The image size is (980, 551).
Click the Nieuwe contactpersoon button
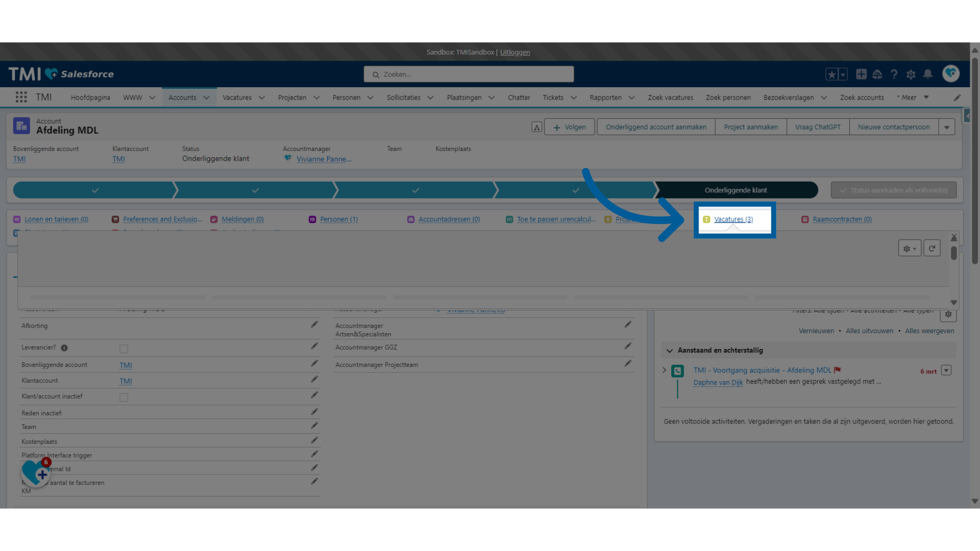893,127
